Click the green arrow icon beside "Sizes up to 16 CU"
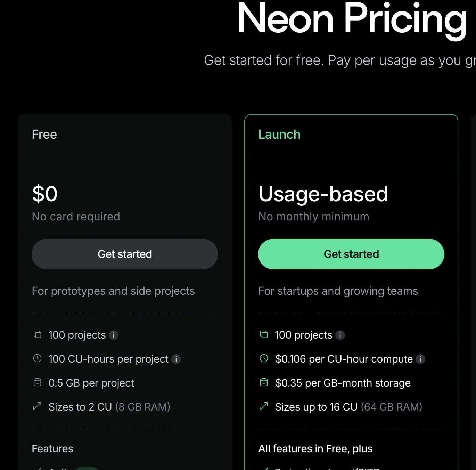This screenshot has height=470, width=476. (x=264, y=406)
